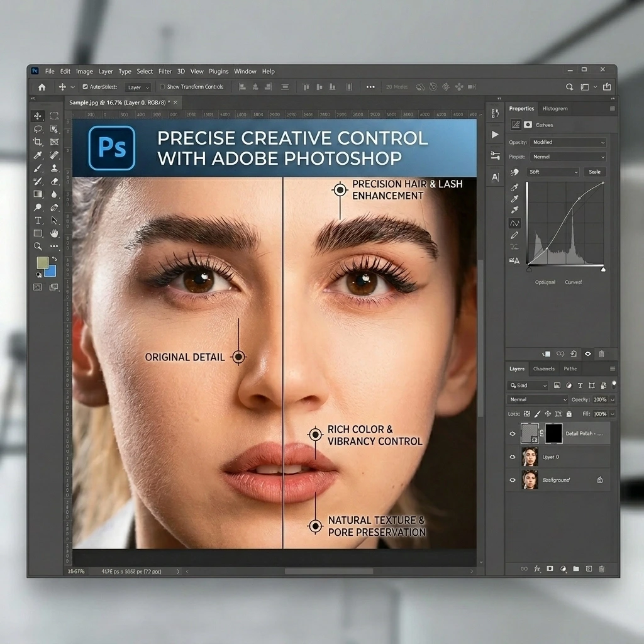Select the Path Selection arrow tool
Image resolution: width=644 pixels, height=644 pixels.
54,221
